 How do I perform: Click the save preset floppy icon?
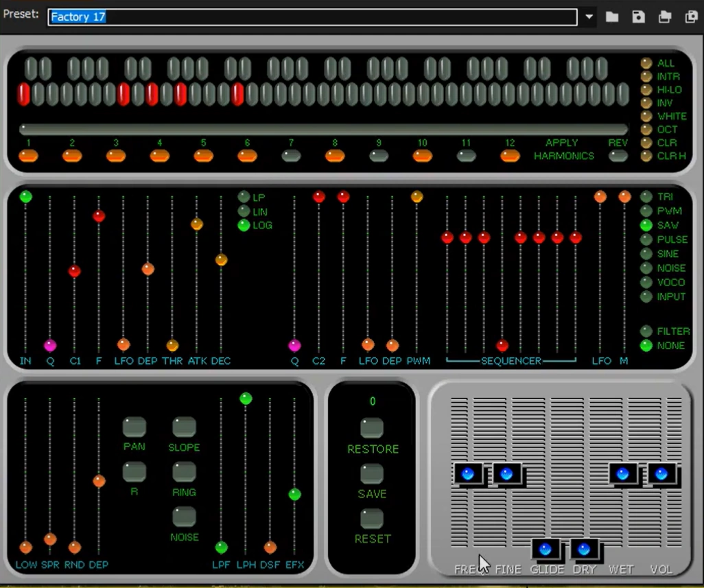638,17
